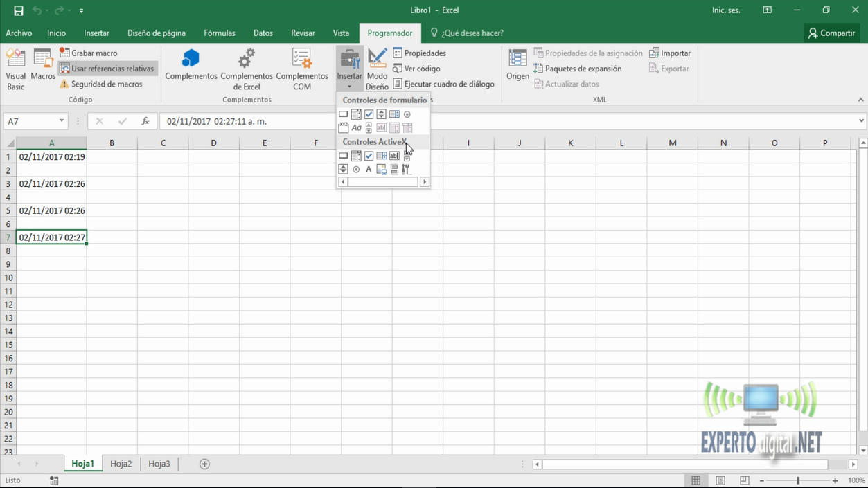The width and height of the screenshot is (868, 488).
Task: Click the Compartir button
Action: pos(831,33)
